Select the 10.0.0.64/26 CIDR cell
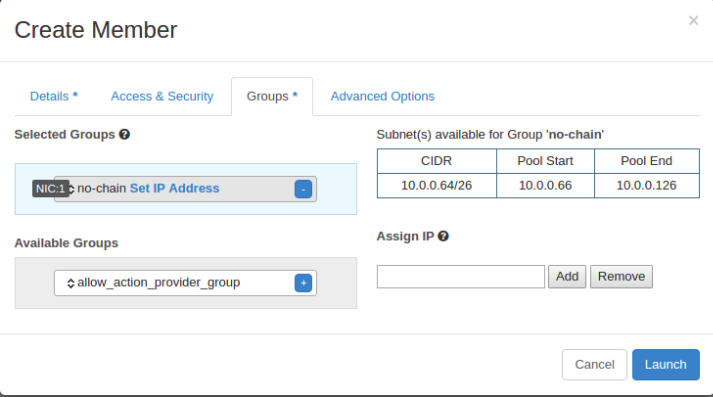This screenshot has width=713, height=397. pos(437,186)
